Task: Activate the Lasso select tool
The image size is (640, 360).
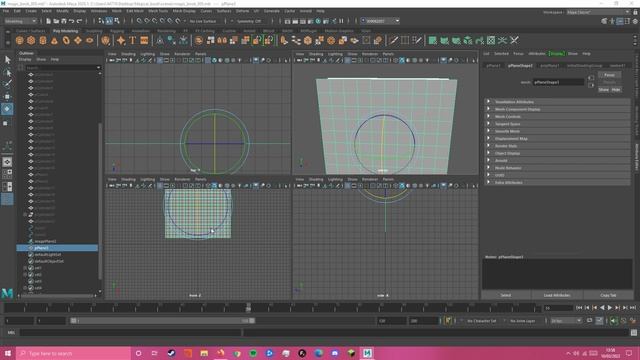Action: coord(7,73)
